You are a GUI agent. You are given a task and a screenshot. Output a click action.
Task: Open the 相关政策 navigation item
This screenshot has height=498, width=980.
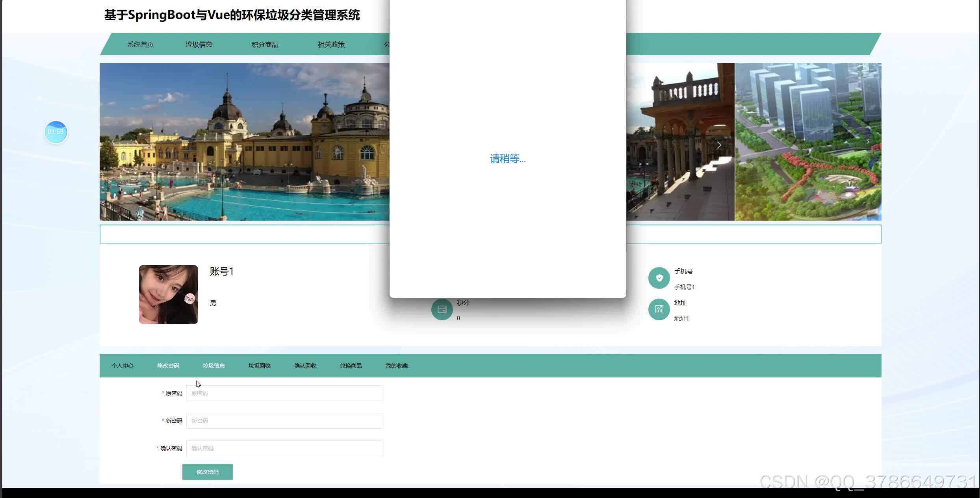(x=331, y=45)
